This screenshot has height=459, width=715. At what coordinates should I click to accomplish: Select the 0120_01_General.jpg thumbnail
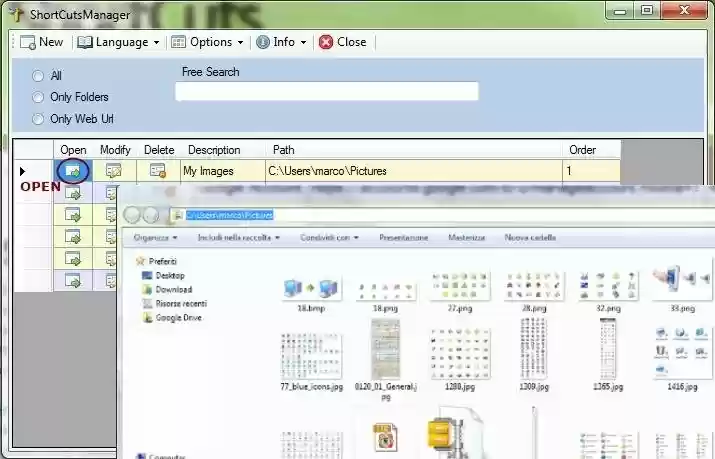tap(385, 350)
